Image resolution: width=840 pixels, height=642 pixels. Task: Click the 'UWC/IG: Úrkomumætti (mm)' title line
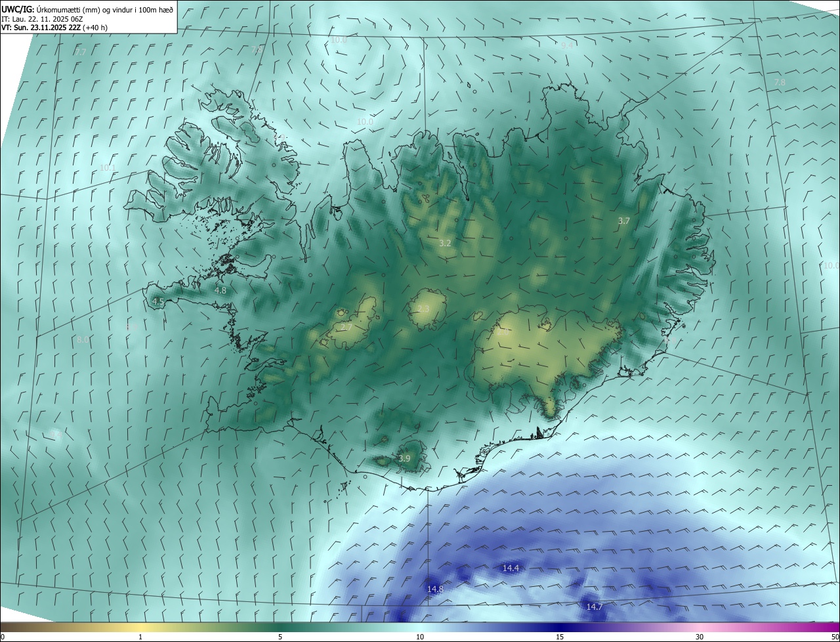(x=87, y=9)
